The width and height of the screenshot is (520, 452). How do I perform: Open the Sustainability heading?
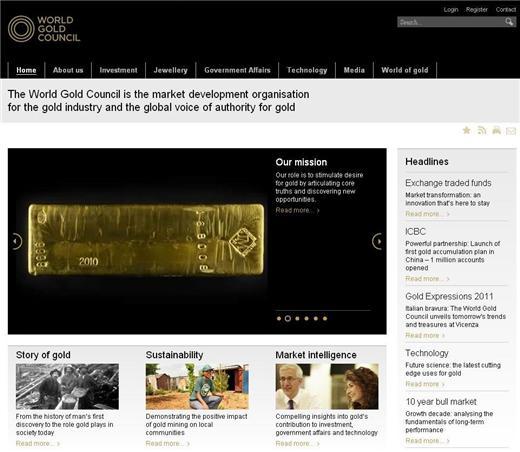tap(174, 355)
